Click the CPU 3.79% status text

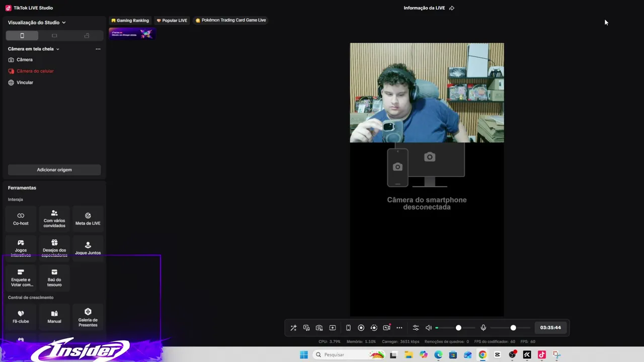[x=330, y=342]
